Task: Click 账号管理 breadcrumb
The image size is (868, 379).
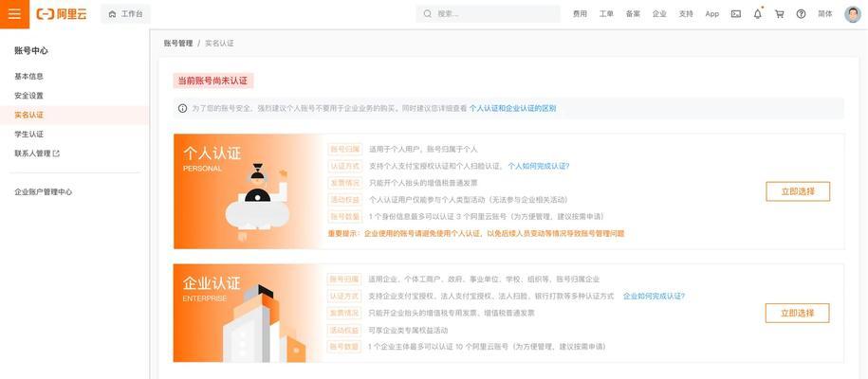Action: tap(178, 44)
